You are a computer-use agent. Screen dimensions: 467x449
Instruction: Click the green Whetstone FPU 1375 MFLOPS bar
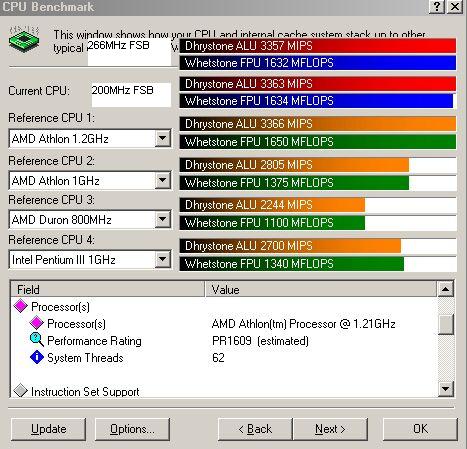(x=294, y=183)
